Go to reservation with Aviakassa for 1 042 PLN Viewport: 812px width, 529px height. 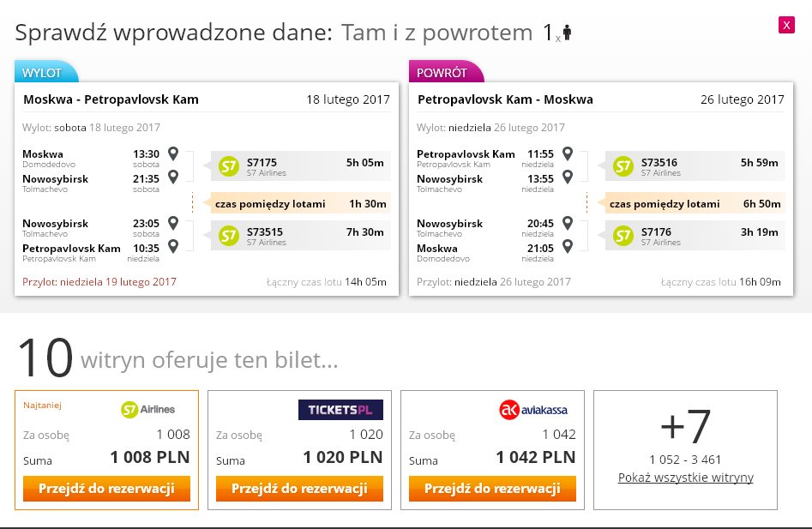click(492, 489)
